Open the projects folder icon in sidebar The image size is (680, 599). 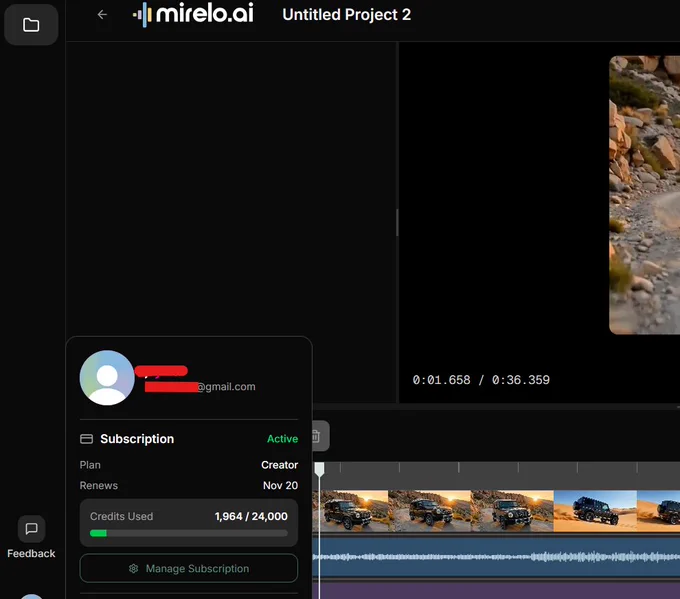click(x=31, y=25)
